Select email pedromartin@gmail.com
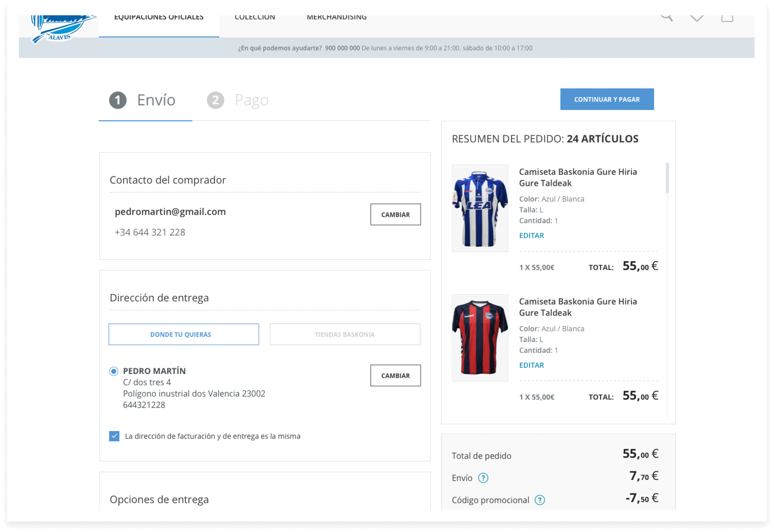The height and width of the screenshot is (532, 774). (x=170, y=212)
